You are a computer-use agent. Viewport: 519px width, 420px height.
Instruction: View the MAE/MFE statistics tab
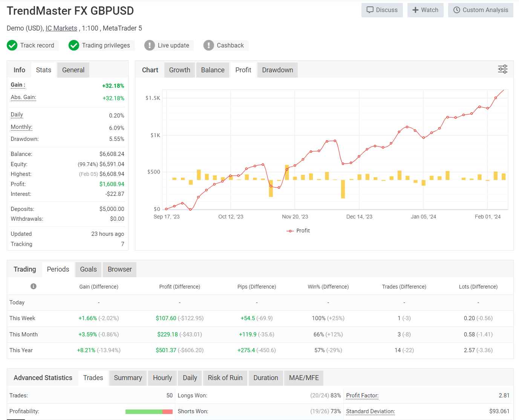(303, 378)
